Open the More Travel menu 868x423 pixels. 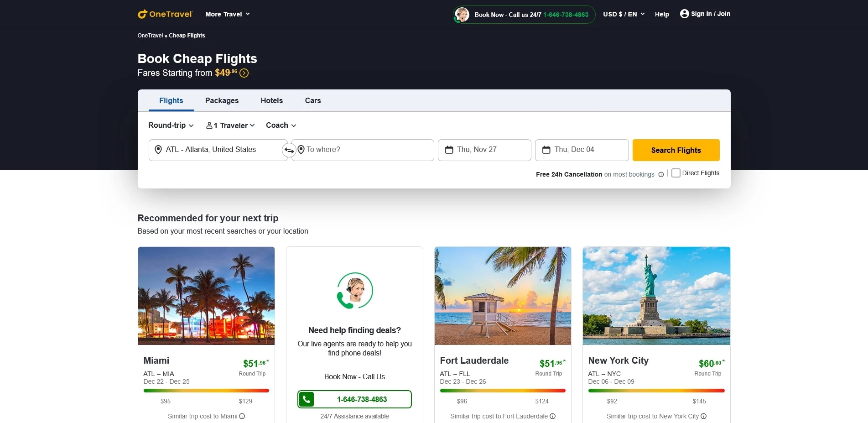point(227,14)
